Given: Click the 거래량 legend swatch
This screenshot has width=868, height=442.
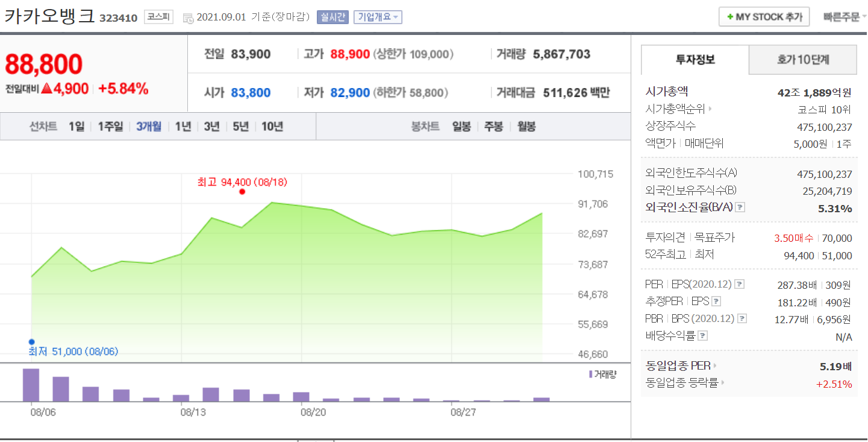Looking at the screenshot, I should click(x=591, y=374).
